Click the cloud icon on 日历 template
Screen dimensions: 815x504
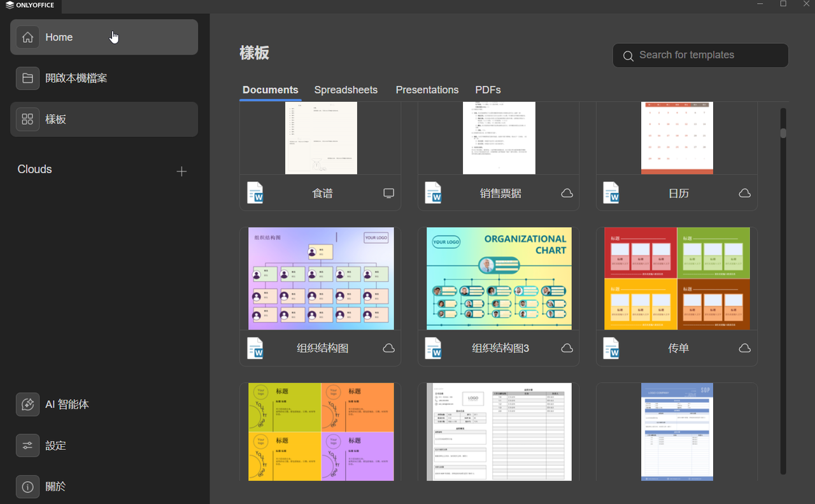[744, 193]
